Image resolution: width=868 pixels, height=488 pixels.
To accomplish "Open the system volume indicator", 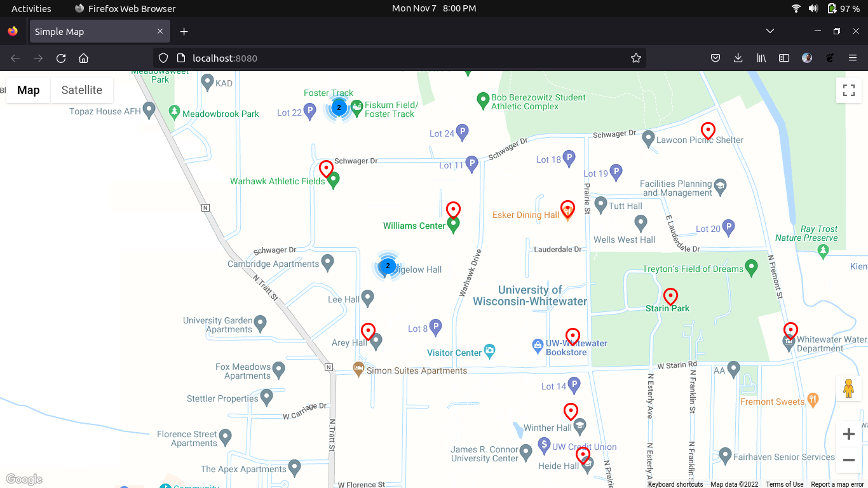I will (813, 8).
